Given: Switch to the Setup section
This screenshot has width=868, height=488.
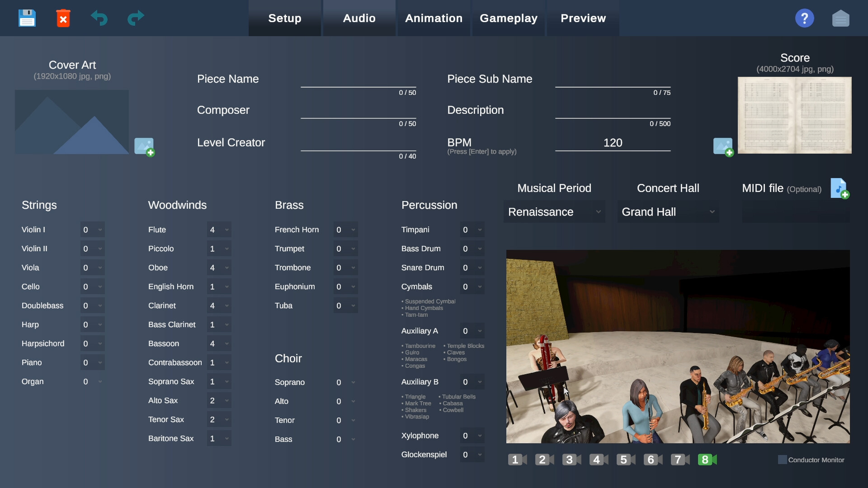Looking at the screenshot, I should point(284,18).
